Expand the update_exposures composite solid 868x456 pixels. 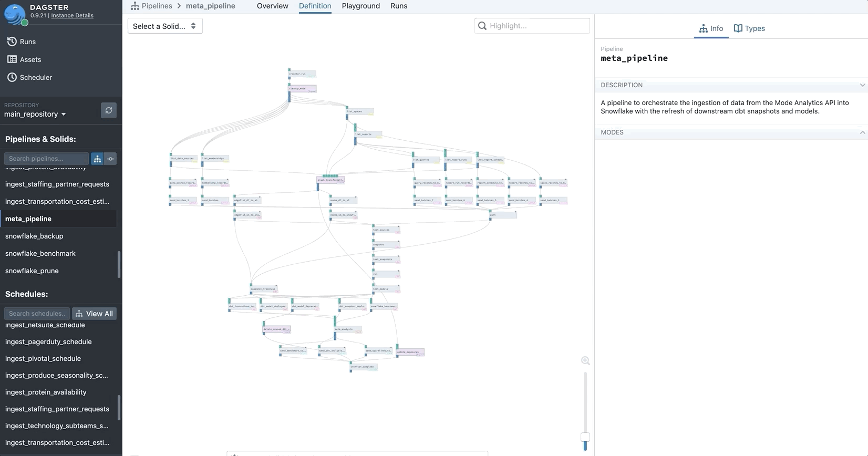(x=420, y=355)
